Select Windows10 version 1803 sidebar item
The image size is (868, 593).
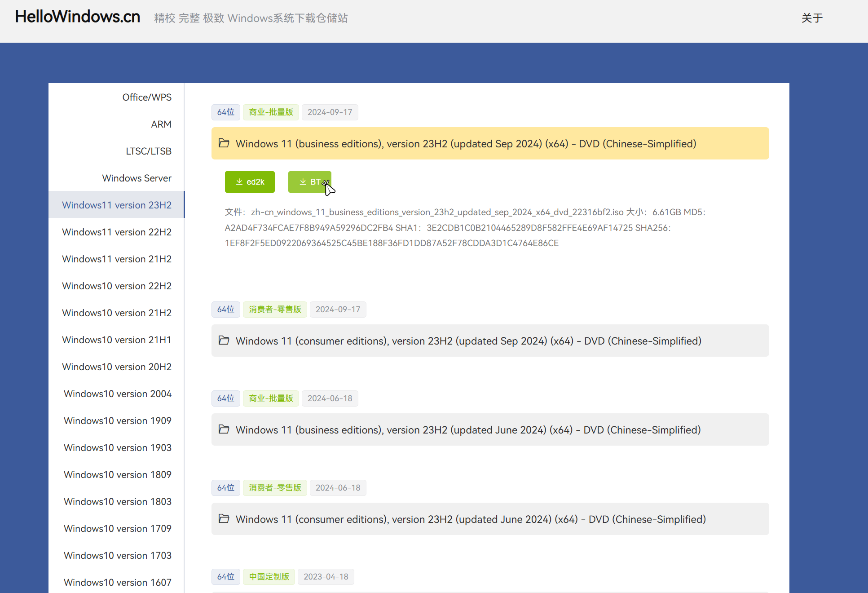(116, 501)
